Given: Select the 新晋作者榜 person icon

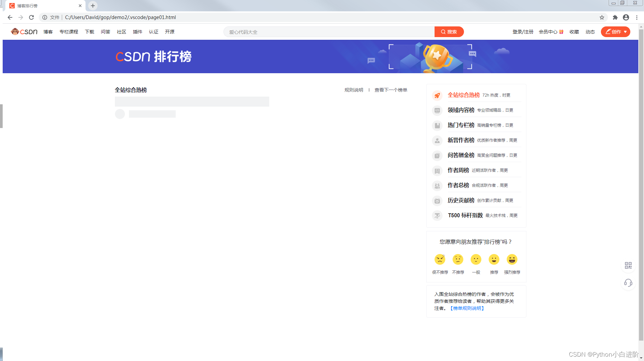Looking at the screenshot, I should pyautogui.click(x=437, y=140).
